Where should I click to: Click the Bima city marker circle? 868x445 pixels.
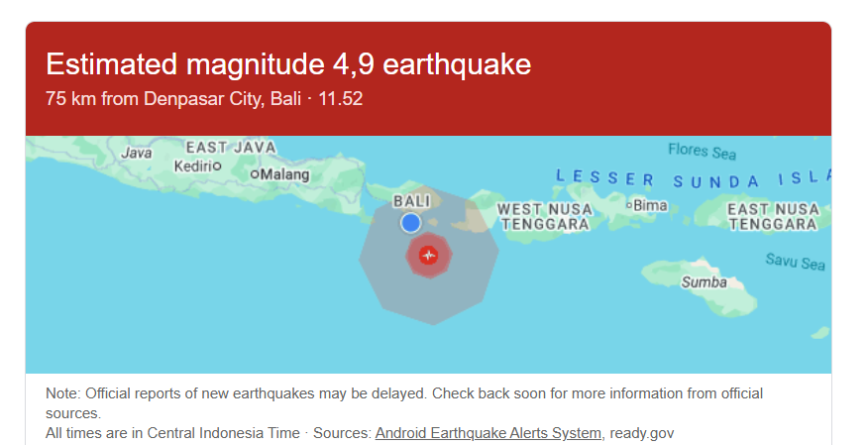628,205
